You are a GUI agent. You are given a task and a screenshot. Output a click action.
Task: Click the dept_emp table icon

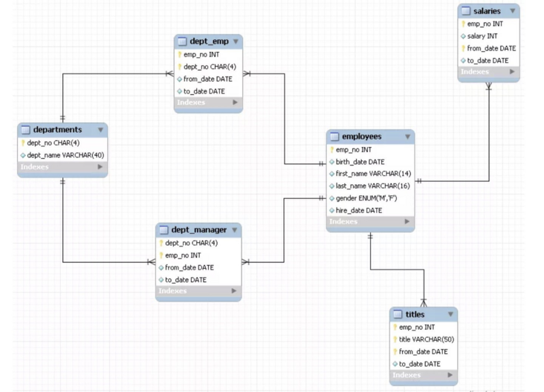click(182, 42)
